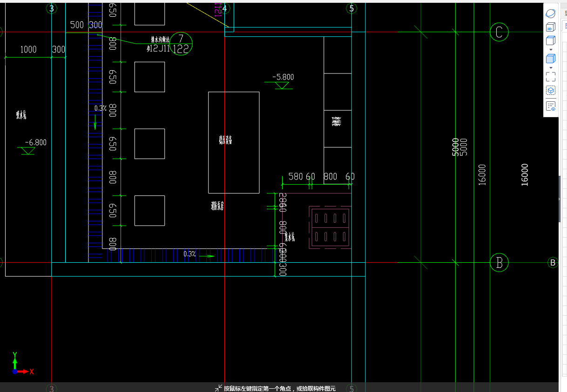Image resolution: width=567 pixels, height=392 pixels.
Task: Click the detail callout bubble 7 over 122
Action: (x=181, y=44)
